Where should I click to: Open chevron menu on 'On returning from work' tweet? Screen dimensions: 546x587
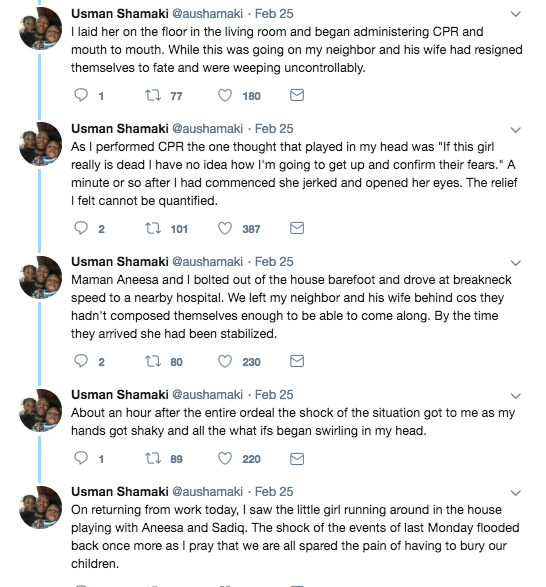click(x=516, y=493)
